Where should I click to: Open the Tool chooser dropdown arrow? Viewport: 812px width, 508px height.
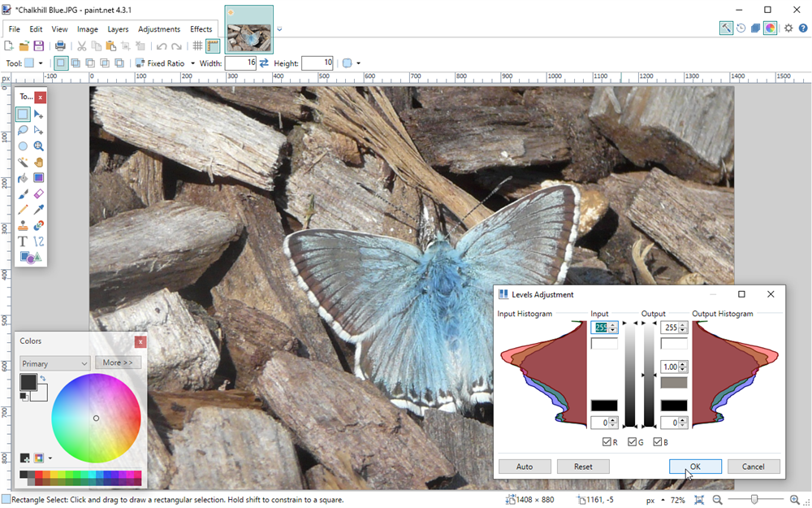coord(41,63)
